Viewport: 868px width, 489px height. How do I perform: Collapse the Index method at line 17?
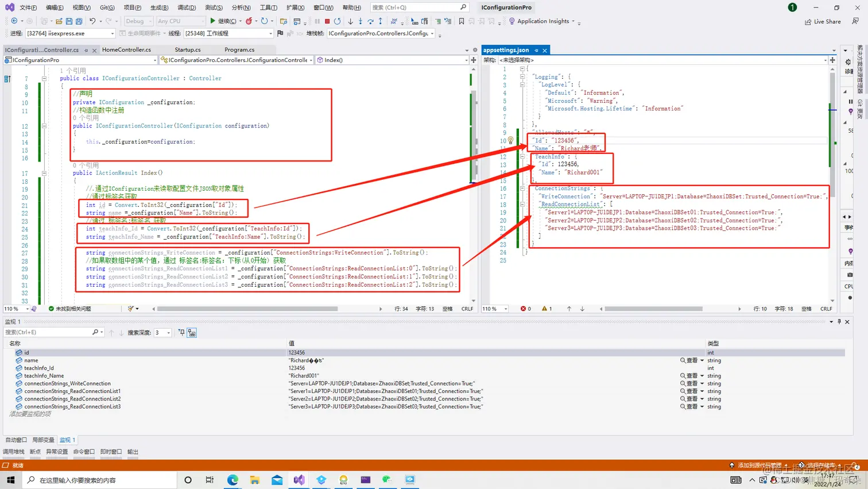(44, 173)
